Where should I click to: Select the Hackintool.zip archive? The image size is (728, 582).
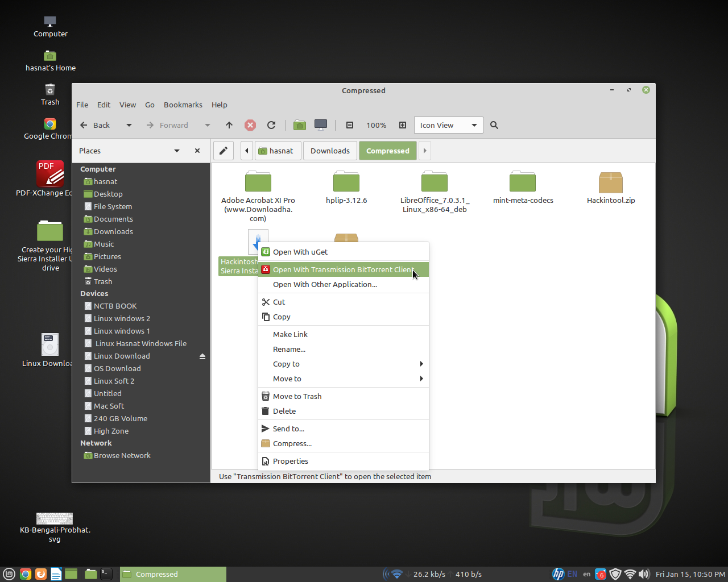pyautogui.click(x=611, y=188)
